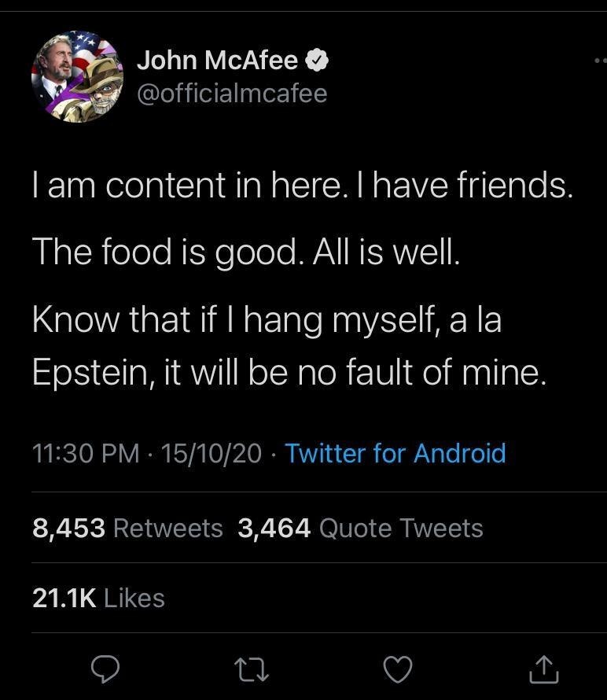View the 8,453 Retweets list
This screenshot has height=700, width=607.
pos(127,528)
